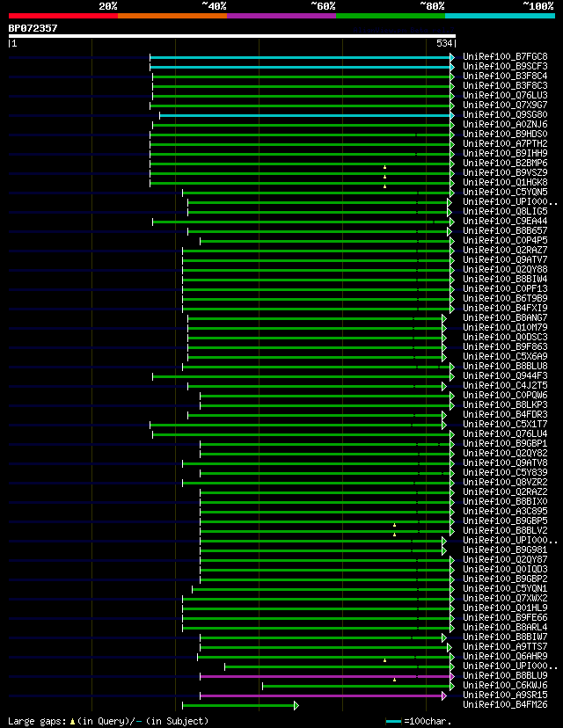Click hit label UniRef100_B8LKP3
This screenshot has height=728, width=563.
click(x=505, y=404)
